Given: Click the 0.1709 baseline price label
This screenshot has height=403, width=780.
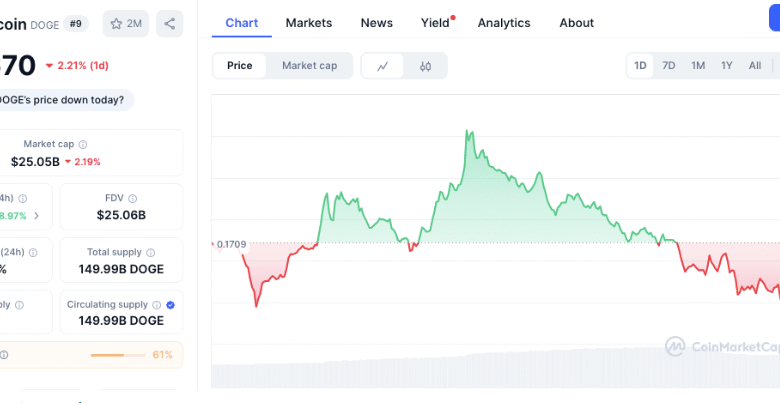Looking at the screenshot, I should coord(231,244).
